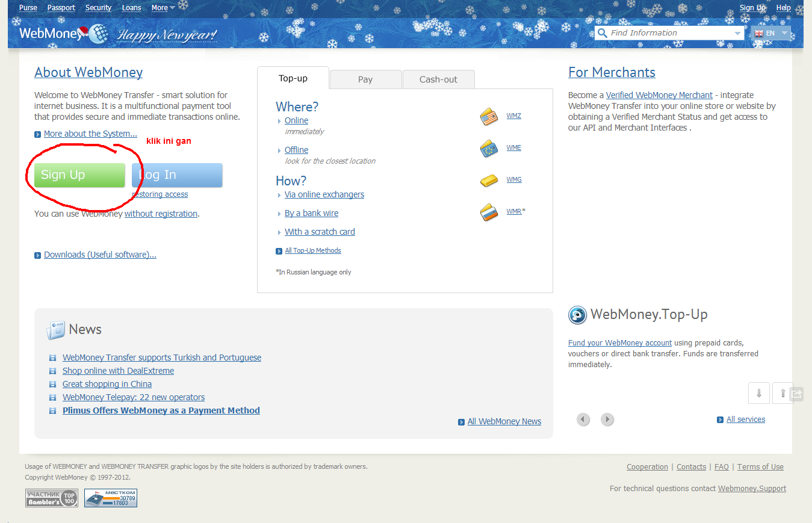812x523 pixels.
Task: Click the WebMoney.Top-Up service logo
Action: (577, 315)
